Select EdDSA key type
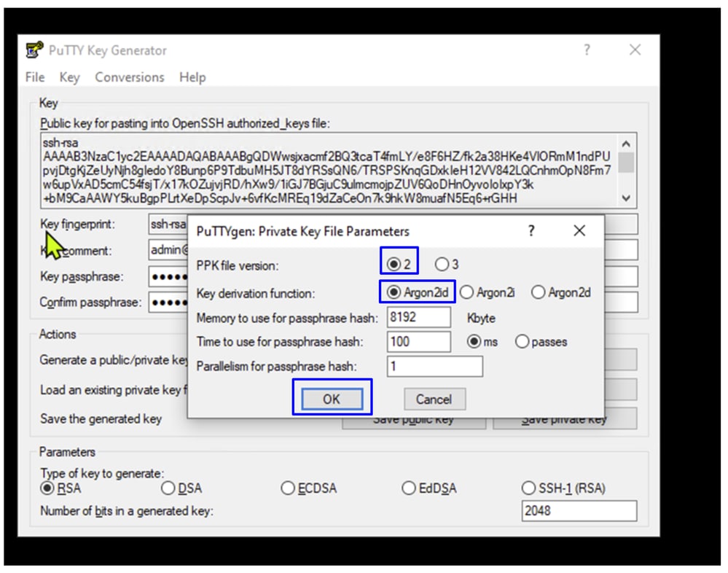The height and width of the screenshot is (573, 728). point(429,488)
